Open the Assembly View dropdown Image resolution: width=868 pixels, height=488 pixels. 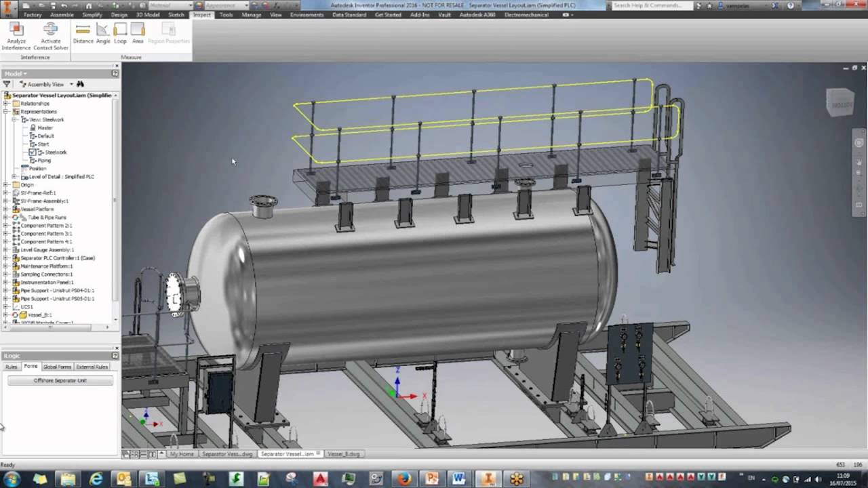tap(71, 84)
